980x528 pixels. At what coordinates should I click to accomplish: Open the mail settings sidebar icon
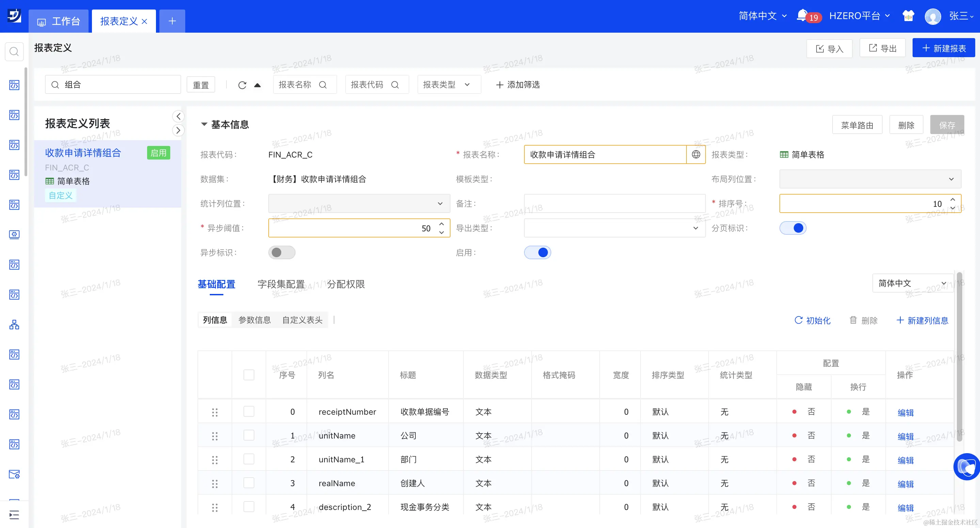point(14,474)
